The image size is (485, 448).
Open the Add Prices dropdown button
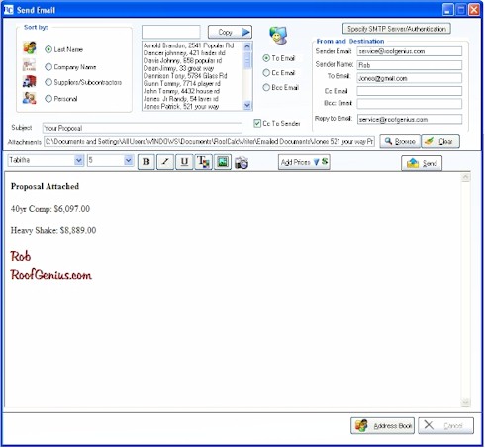304,162
